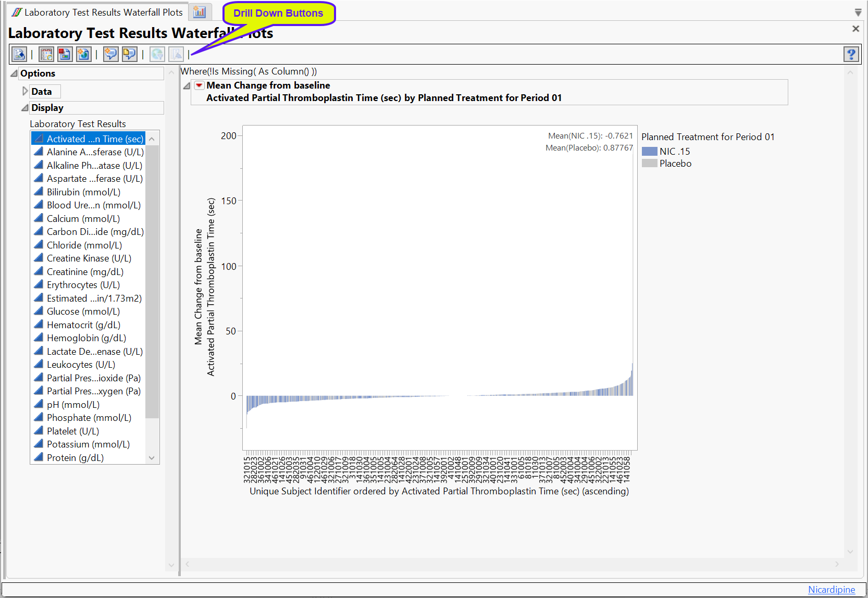Click the Where(!Is Missing( As Column() )) text

pyautogui.click(x=249, y=71)
